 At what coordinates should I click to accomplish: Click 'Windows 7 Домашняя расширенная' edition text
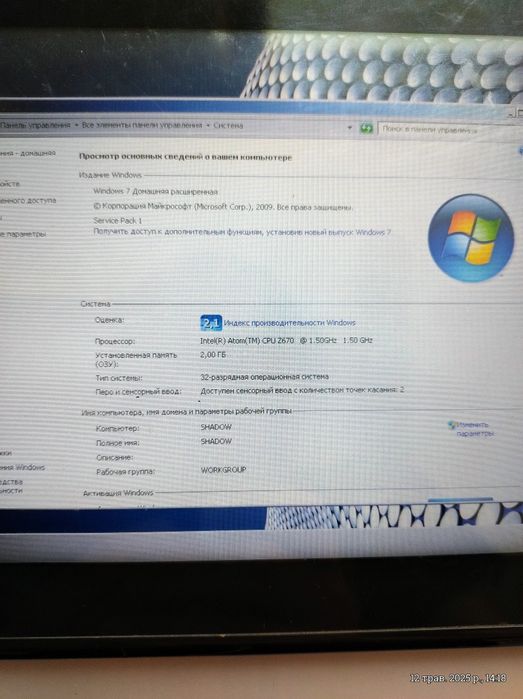(x=156, y=192)
